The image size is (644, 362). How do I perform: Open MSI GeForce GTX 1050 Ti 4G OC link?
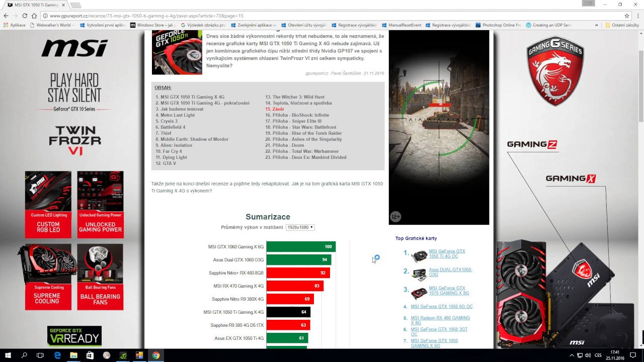[x=447, y=254]
